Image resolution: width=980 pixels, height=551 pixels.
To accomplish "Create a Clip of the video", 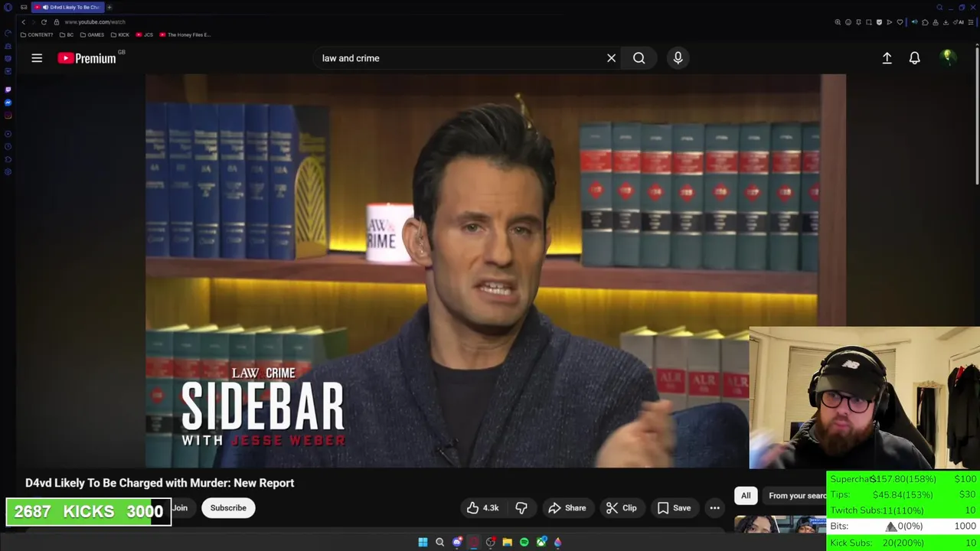I will tap(621, 508).
